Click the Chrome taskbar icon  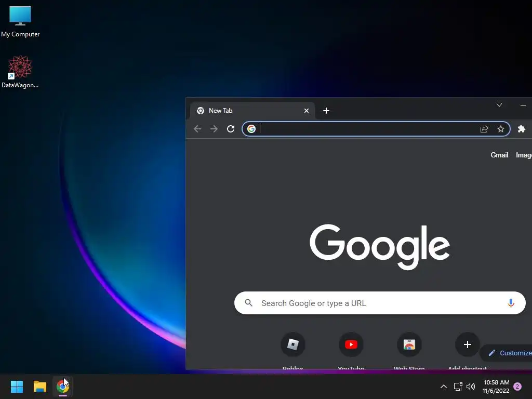pyautogui.click(x=63, y=387)
